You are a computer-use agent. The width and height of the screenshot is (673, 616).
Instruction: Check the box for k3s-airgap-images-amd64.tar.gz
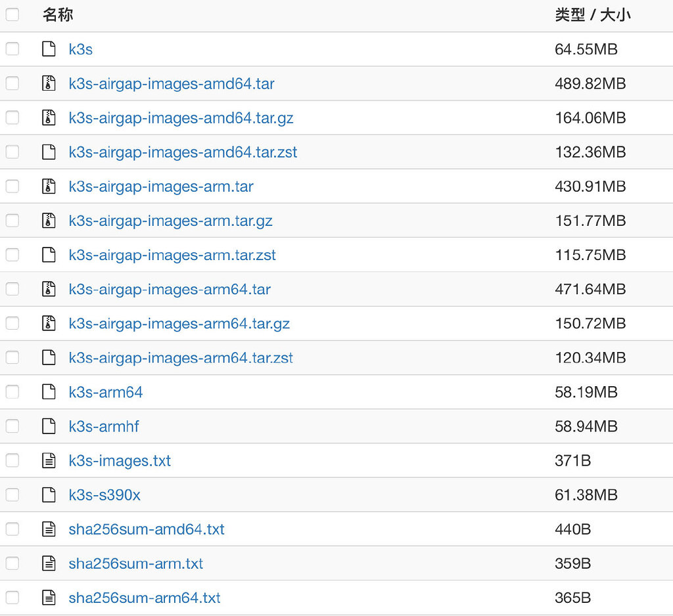pos(12,118)
